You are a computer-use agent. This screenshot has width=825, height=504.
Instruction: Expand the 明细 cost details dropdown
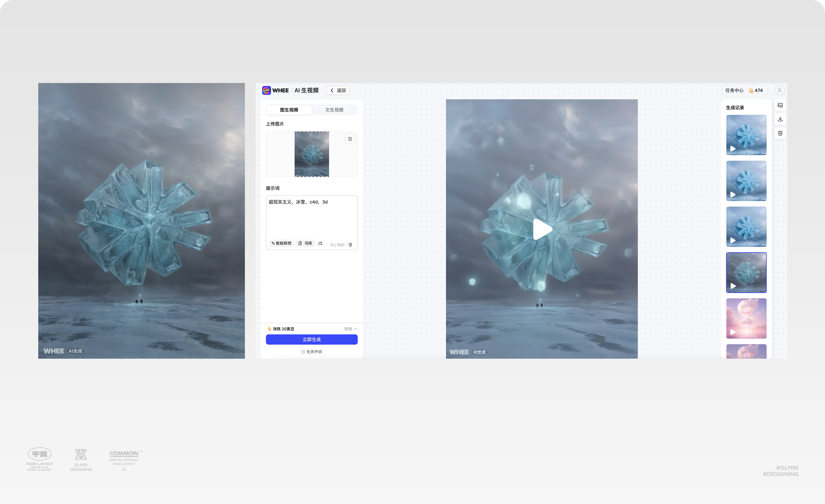(351, 329)
